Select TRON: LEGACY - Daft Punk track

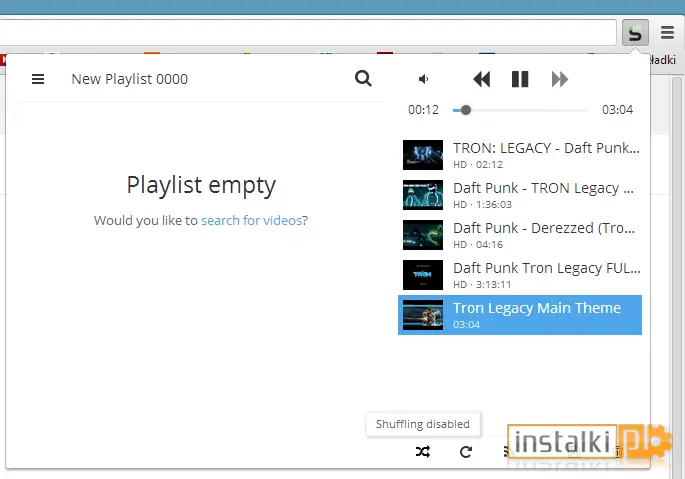coord(520,155)
